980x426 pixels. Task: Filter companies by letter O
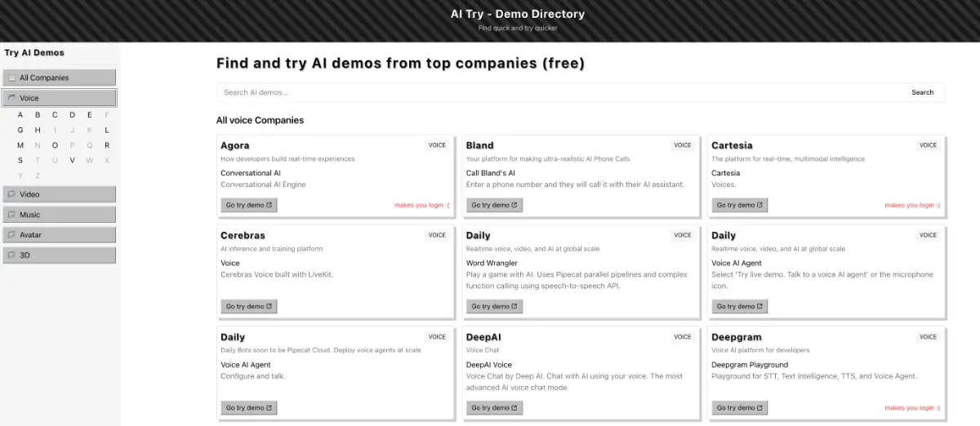click(x=55, y=145)
